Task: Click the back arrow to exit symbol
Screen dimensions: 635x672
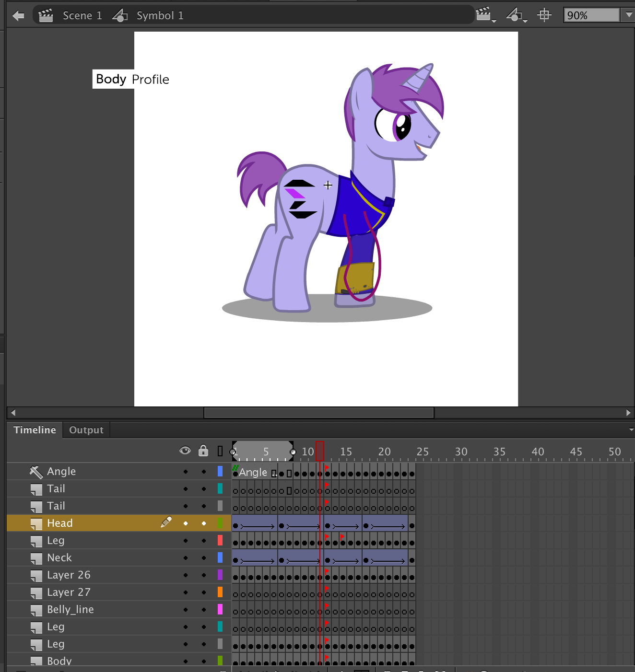Action: pos(18,16)
